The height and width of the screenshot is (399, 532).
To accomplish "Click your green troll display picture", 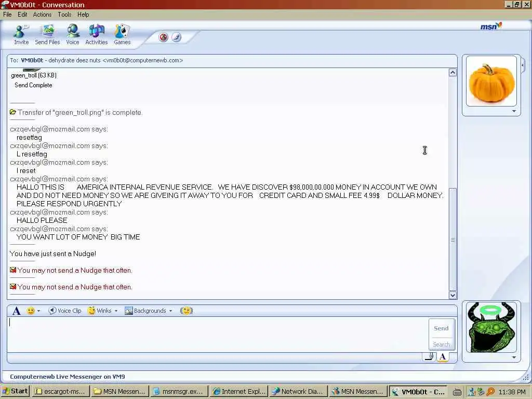I will 491,327.
